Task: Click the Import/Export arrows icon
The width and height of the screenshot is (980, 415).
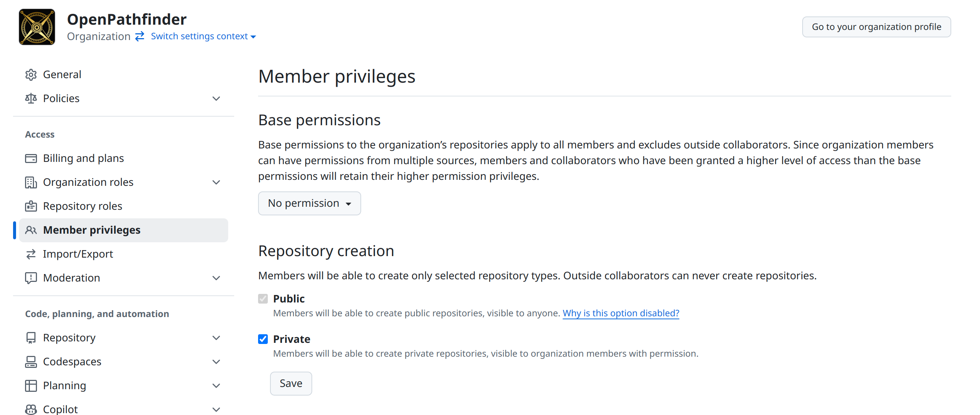Action: pos(31,254)
